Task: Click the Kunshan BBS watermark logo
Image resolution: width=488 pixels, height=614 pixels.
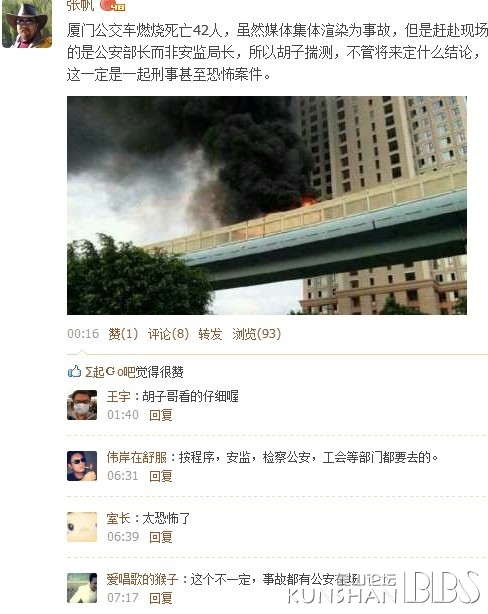Action: click(x=383, y=588)
